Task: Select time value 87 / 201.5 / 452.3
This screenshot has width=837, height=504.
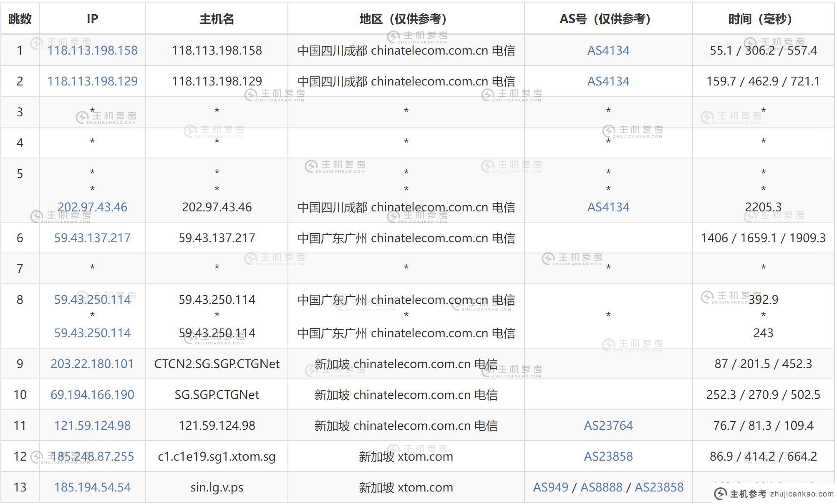Action: coord(763,364)
